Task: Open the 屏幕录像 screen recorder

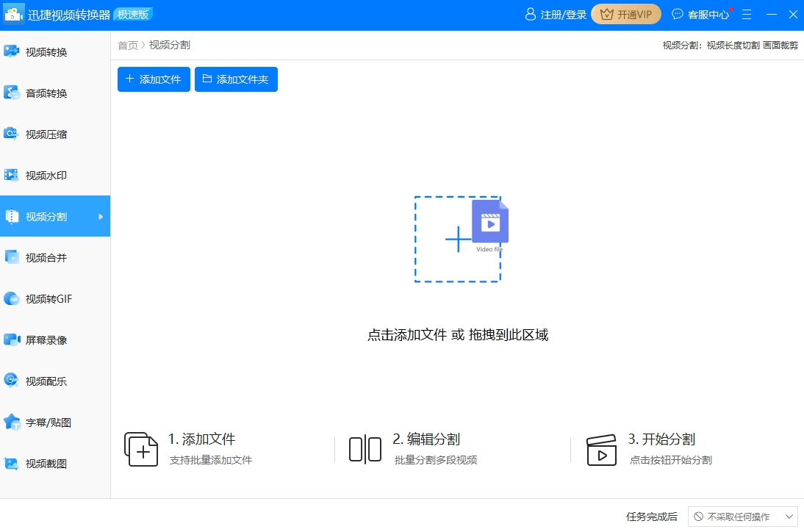Action: 44,339
